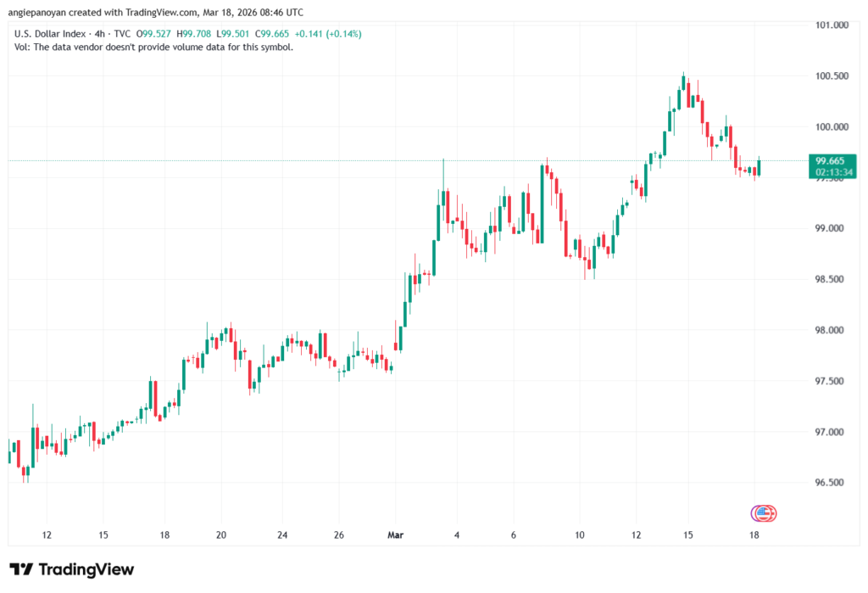Viewport: 868px width, 593px height.
Task: Click the "18" date axis label
Action: click(753, 535)
